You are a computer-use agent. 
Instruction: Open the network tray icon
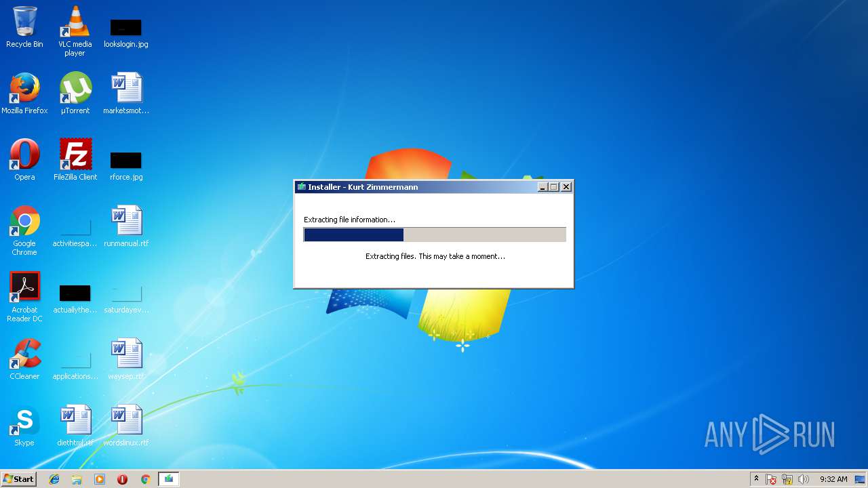coord(787,479)
